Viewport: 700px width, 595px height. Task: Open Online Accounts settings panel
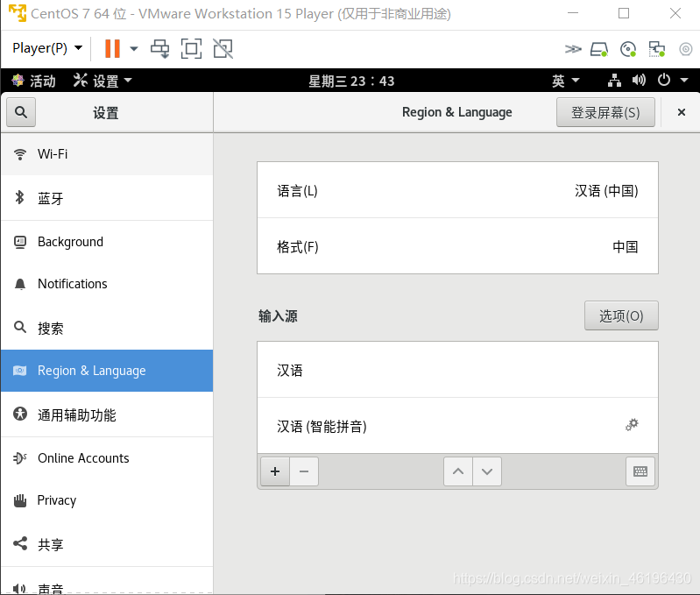point(107,458)
